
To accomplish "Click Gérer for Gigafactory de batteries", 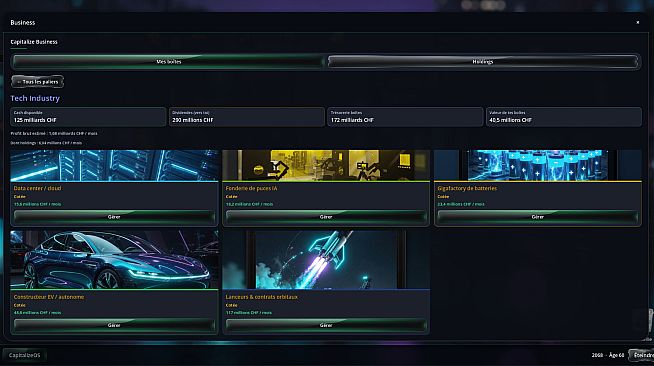I will click(x=538, y=217).
